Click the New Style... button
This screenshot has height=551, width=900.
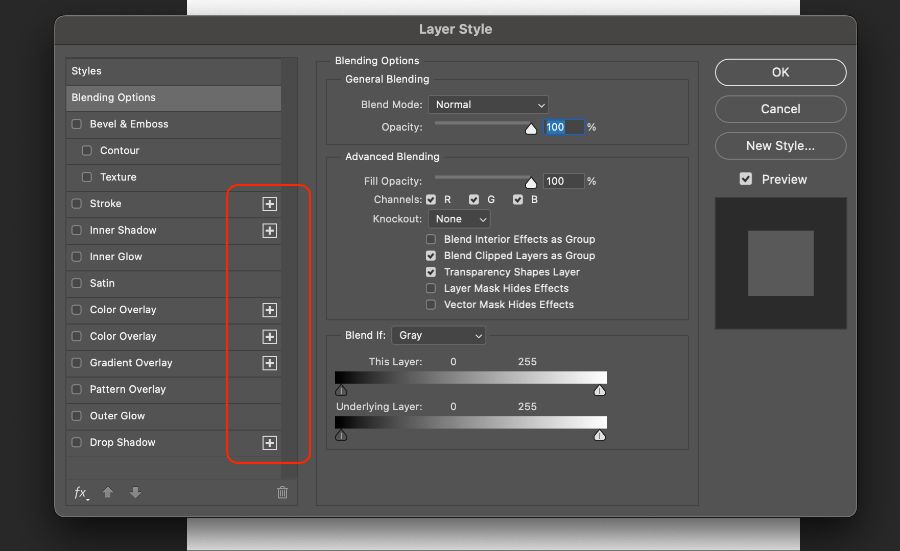781,146
